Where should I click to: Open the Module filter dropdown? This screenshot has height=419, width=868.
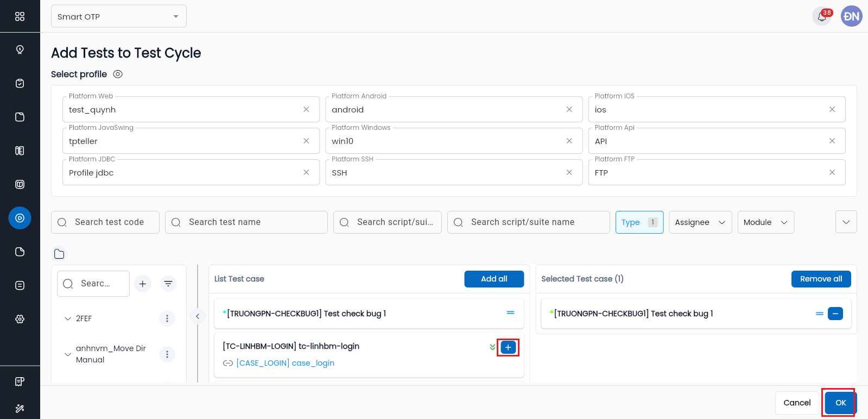765,222
